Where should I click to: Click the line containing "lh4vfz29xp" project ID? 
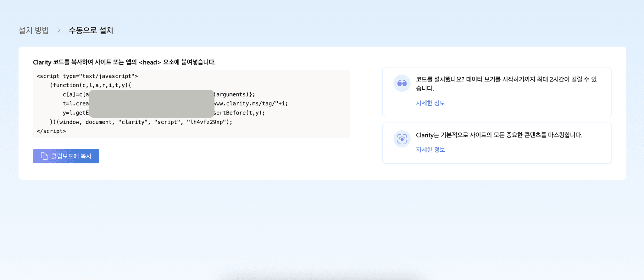(x=141, y=122)
